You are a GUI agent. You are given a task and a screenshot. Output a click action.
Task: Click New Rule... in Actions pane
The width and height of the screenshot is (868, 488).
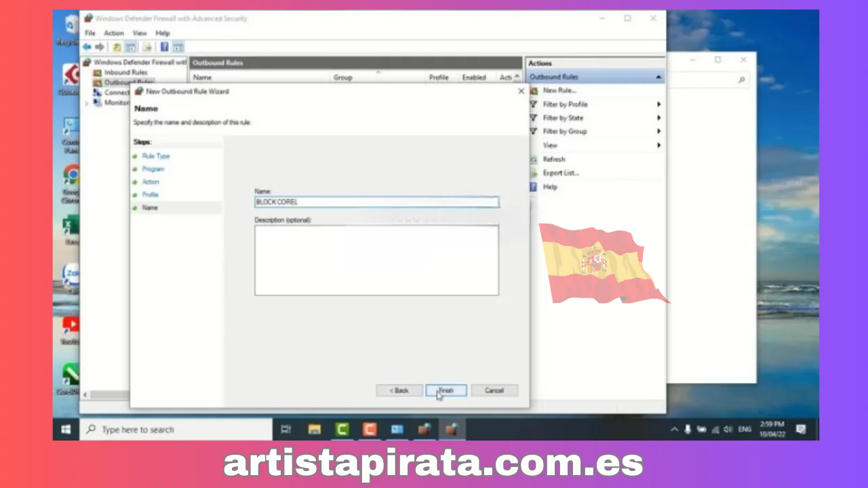coord(559,90)
